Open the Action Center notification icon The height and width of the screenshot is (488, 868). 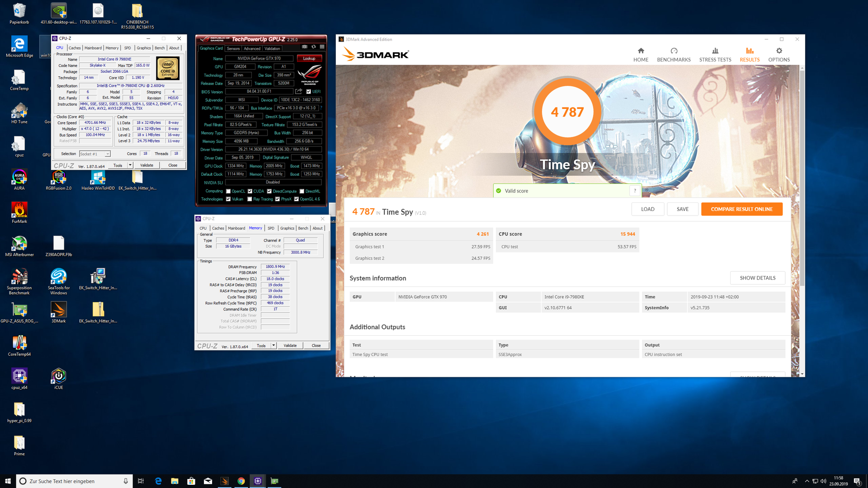pos(857,481)
